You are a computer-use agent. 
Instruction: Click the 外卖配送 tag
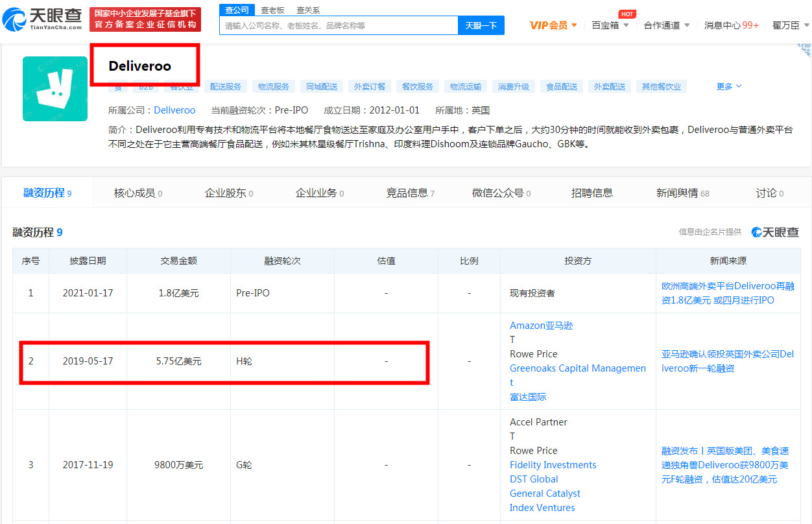pos(610,86)
